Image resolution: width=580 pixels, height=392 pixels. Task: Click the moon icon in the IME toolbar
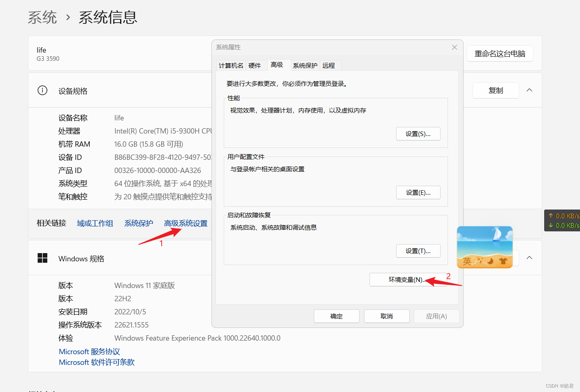(x=490, y=261)
